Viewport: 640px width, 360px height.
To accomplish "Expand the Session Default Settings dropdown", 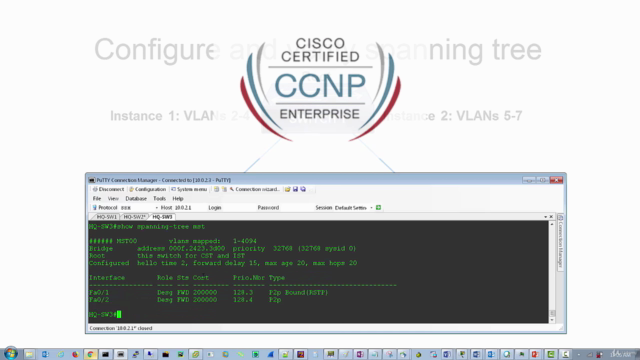I will [371, 208].
